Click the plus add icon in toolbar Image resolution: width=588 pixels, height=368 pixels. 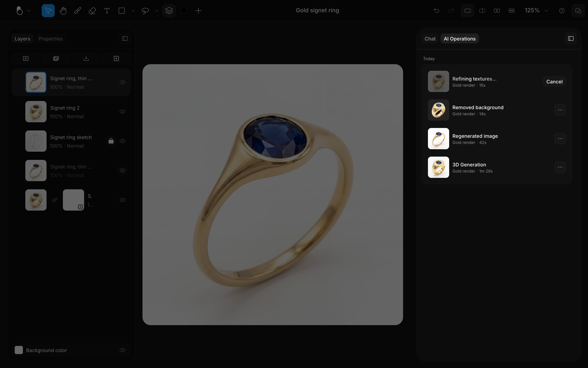point(198,10)
